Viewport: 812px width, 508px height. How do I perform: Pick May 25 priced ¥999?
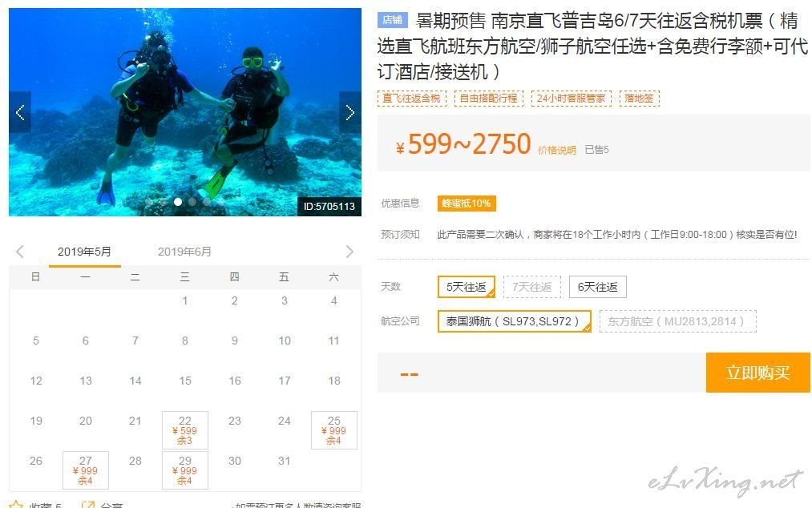(x=334, y=430)
